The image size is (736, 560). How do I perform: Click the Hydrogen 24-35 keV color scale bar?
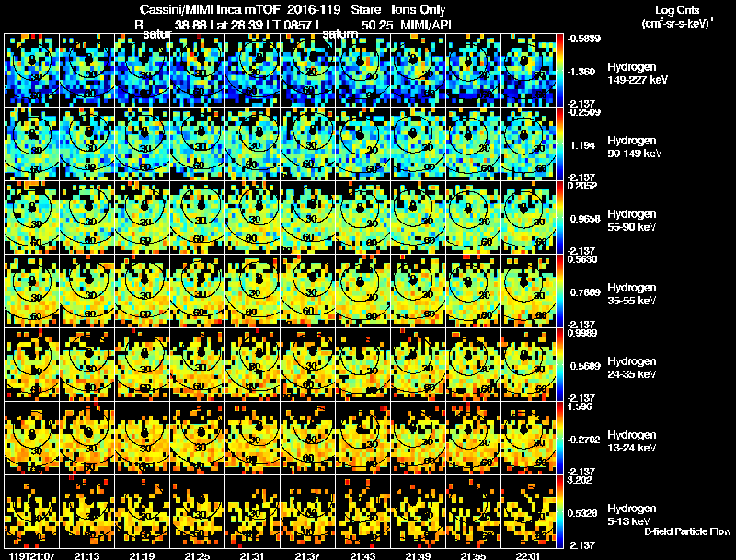[559, 364]
